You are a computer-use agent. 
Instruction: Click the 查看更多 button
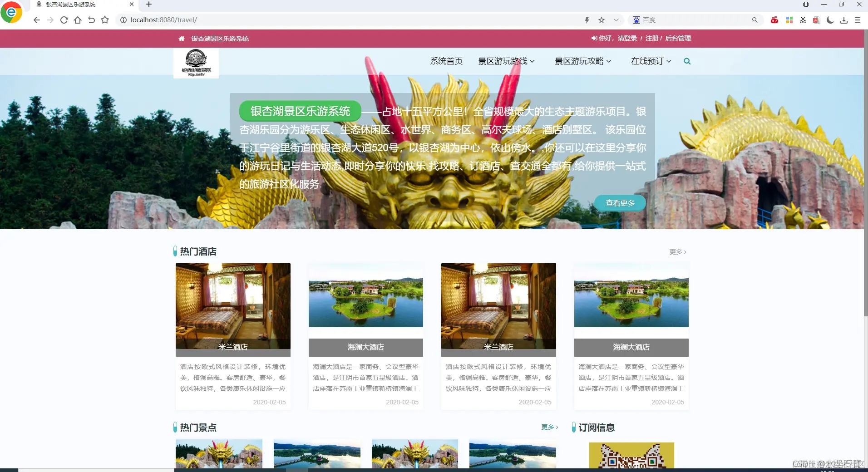click(620, 203)
